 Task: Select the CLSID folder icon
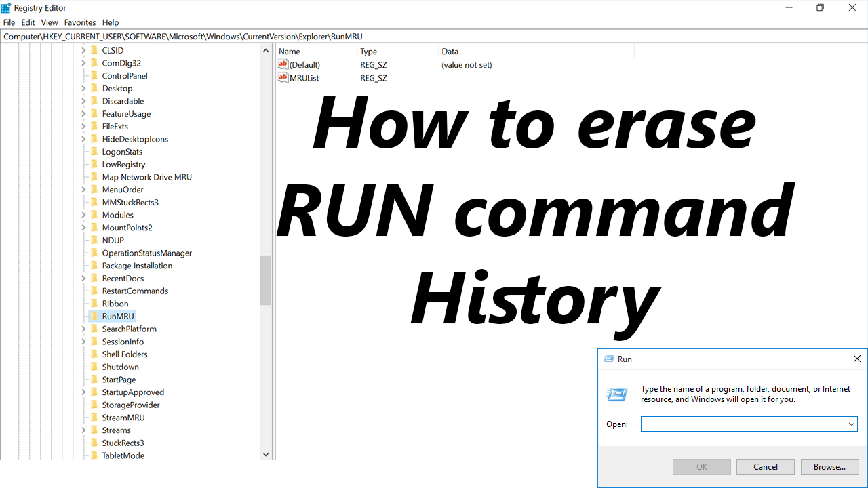coord(95,50)
